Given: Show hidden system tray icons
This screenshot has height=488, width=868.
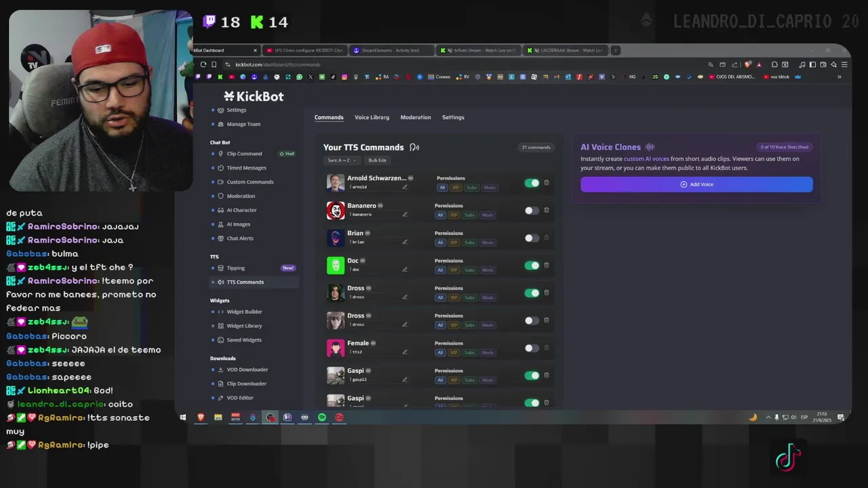Looking at the screenshot, I should 768,418.
